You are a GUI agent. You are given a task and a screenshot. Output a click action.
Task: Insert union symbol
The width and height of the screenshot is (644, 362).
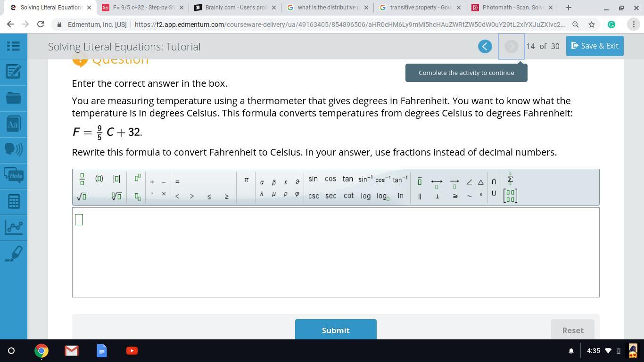494,193
